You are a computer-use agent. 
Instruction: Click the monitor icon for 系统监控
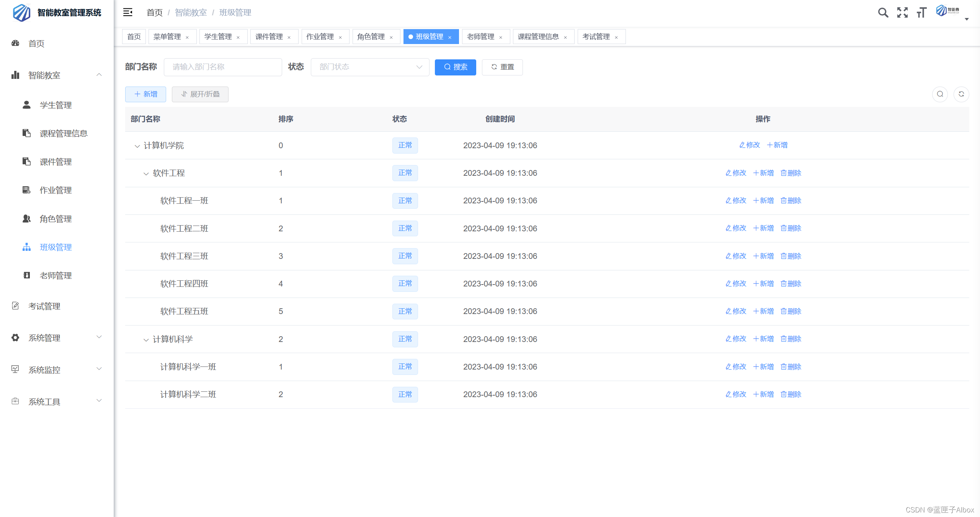[x=15, y=369]
